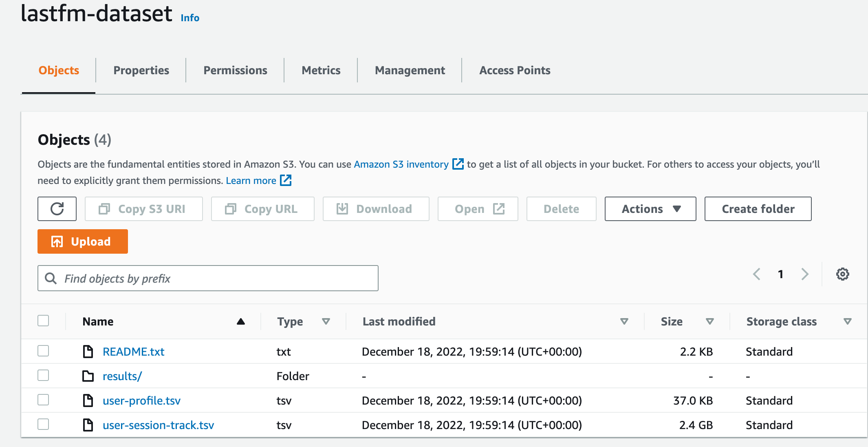The height and width of the screenshot is (447, 868).
Task: Open table preferences gear icon
Action: click(x=842, y=274)
